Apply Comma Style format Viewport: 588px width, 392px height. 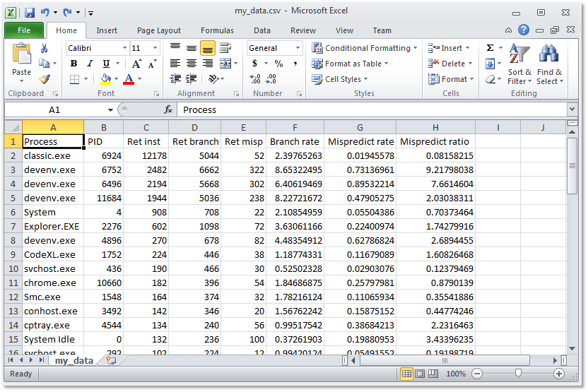pos(295,64)
